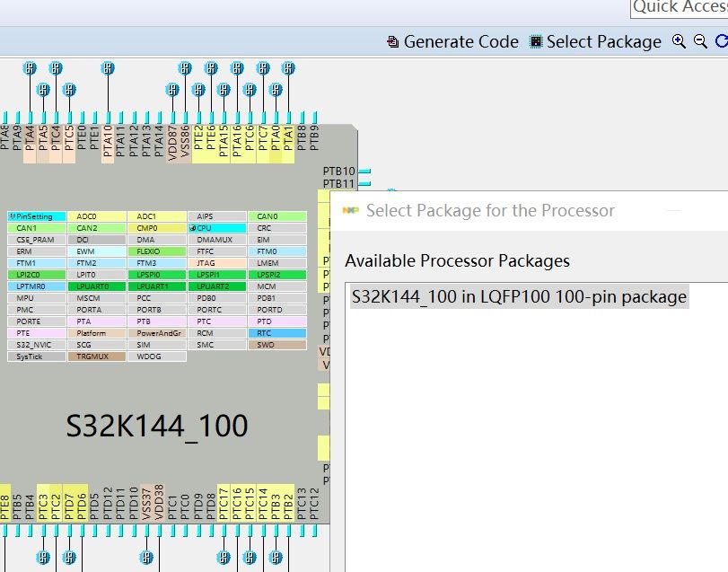Screen dimensions: 728x572
Task: Open the PinSetting component
Action: (36, 216)
